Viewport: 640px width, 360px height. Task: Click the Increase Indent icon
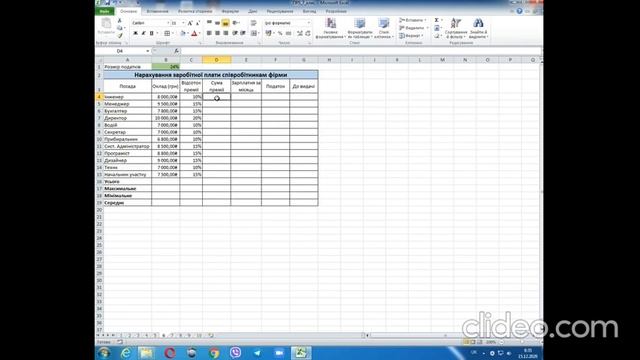click(243, 33)
